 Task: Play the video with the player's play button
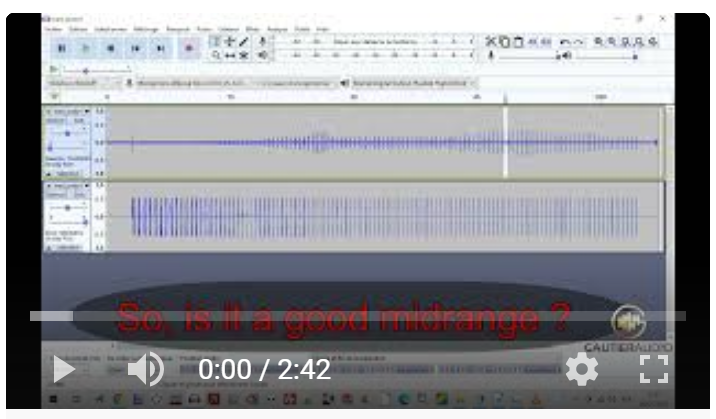click(63, 370)
